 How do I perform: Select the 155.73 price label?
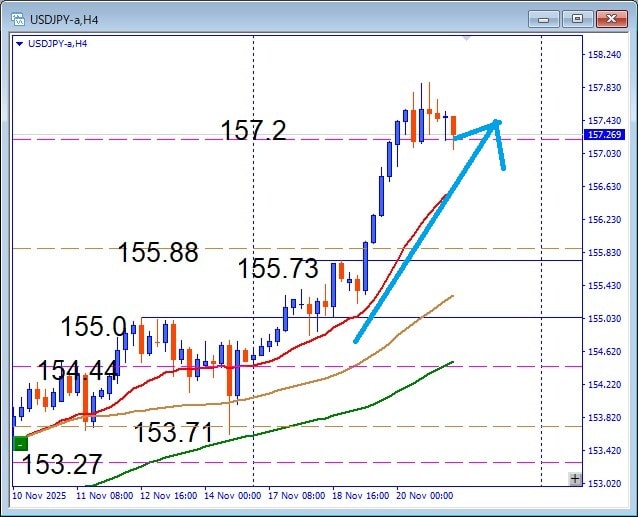(x=278, y=269)
